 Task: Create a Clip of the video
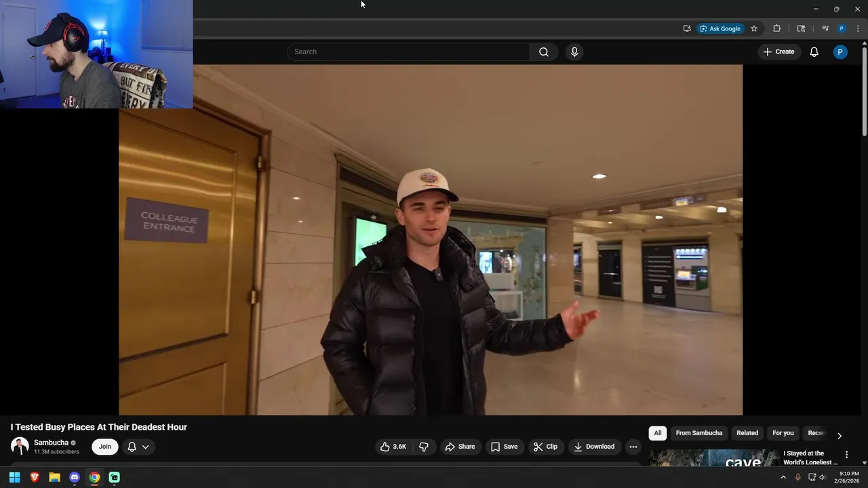(x=546, y=447)
